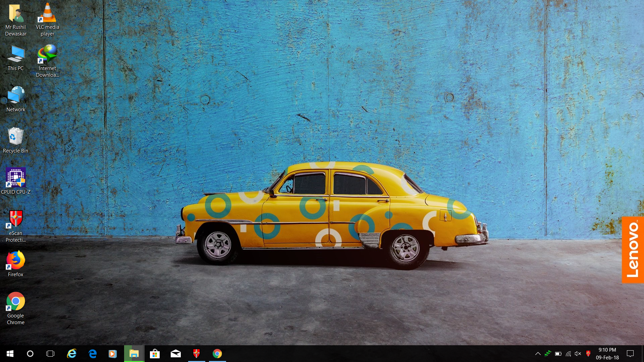
Task: Click the eScan shield icon in system tray
Action: 588,354
